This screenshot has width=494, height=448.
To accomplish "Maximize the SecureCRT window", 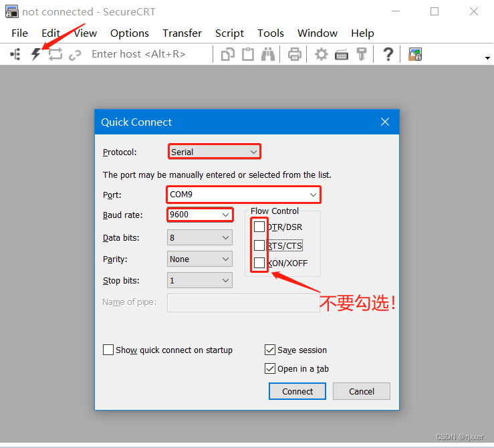I will [x=435, y=11].
